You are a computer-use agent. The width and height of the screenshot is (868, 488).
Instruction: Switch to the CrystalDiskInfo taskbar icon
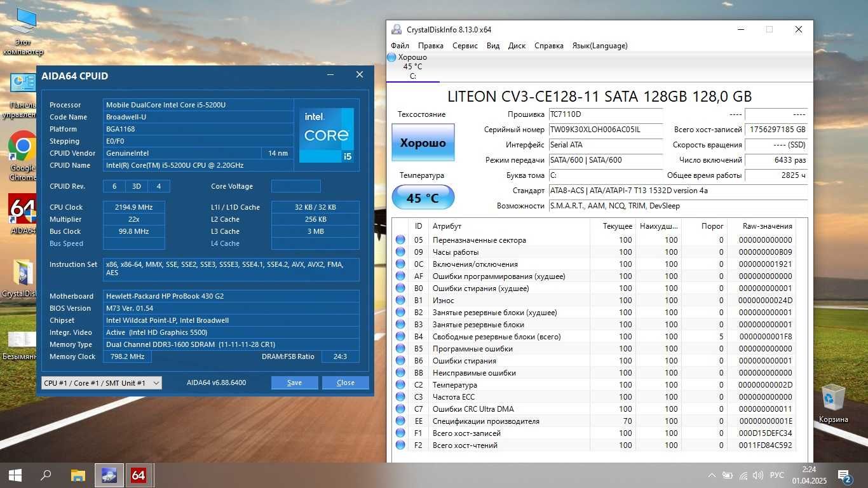pos(109,475)
